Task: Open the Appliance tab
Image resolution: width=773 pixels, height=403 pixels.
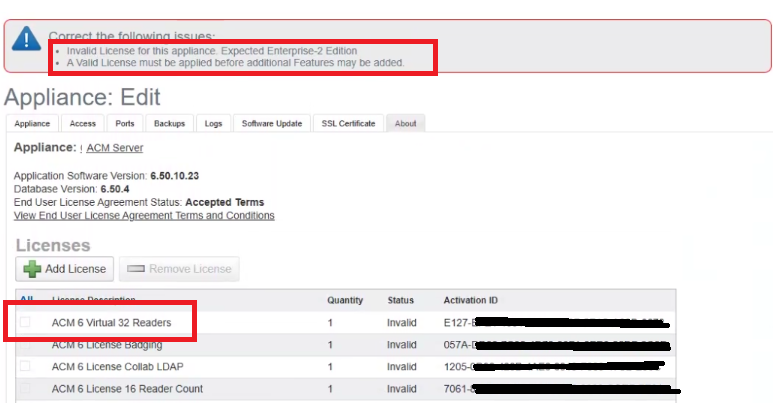Action: click(32, 124)
